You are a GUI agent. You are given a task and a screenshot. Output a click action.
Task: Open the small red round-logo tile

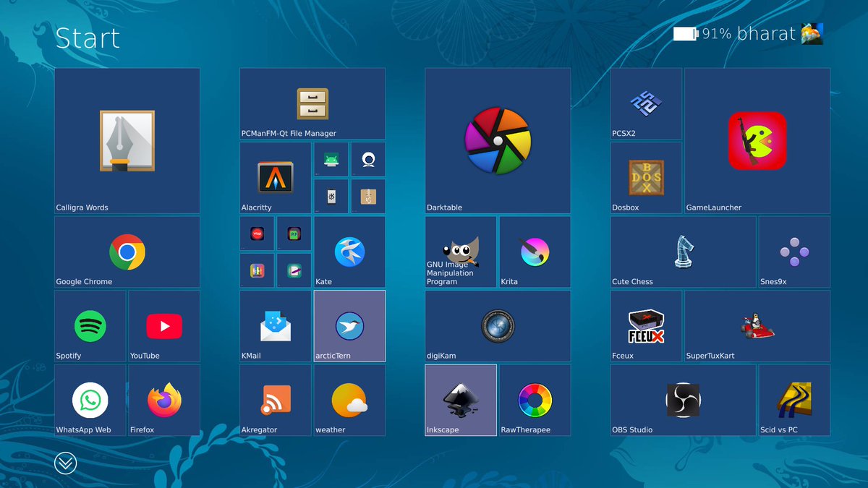point(257,234)
